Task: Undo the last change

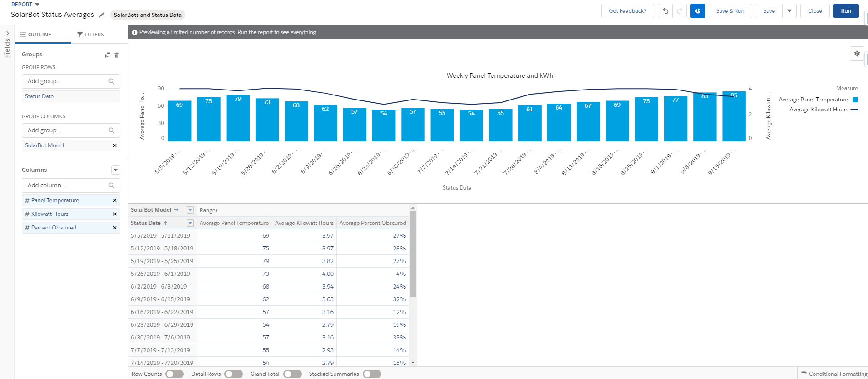Action: [x=665, y=11]
